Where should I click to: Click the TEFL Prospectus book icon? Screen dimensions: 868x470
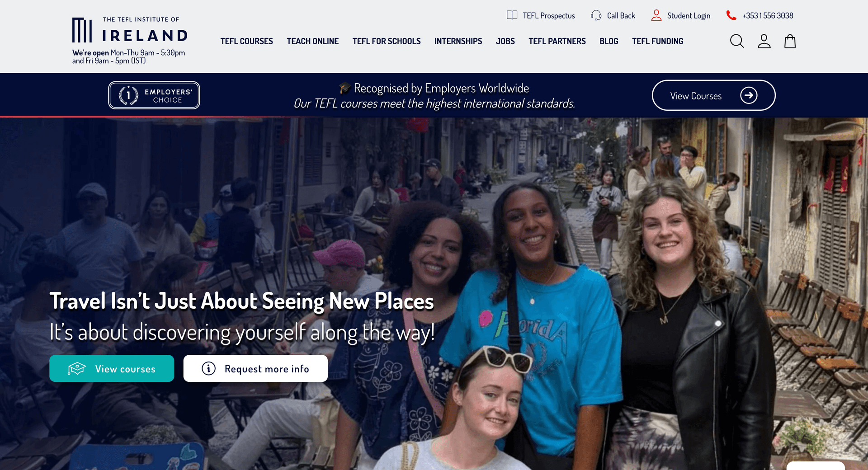coord(512,15)
